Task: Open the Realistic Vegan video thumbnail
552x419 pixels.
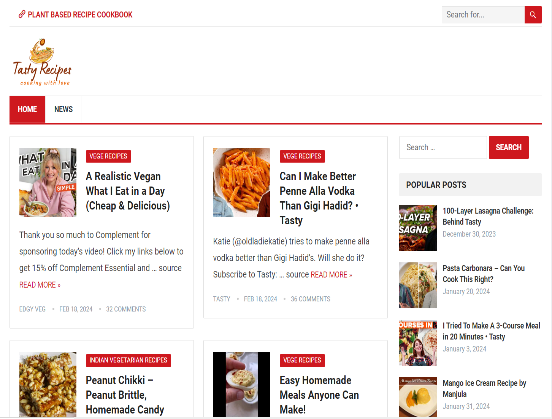Action: [x=48, y=182]
